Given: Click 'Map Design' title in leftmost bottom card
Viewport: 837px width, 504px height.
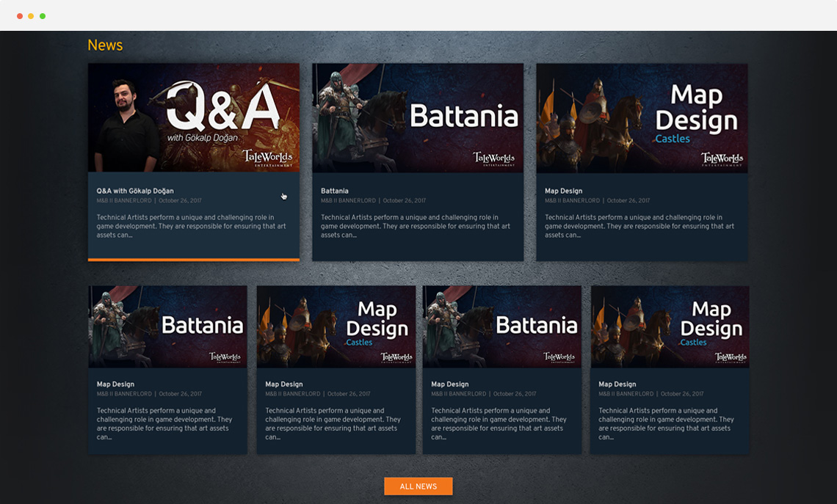Looking at the screenshot, I should 115,384.
